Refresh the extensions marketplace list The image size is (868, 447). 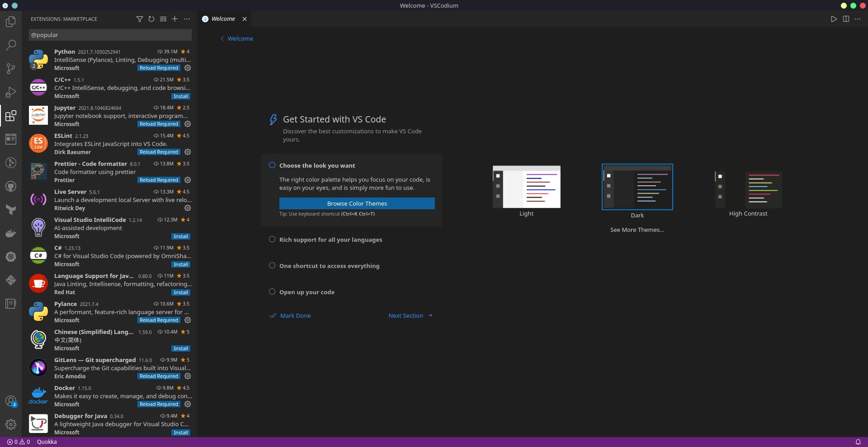click(x=151, y=19)
